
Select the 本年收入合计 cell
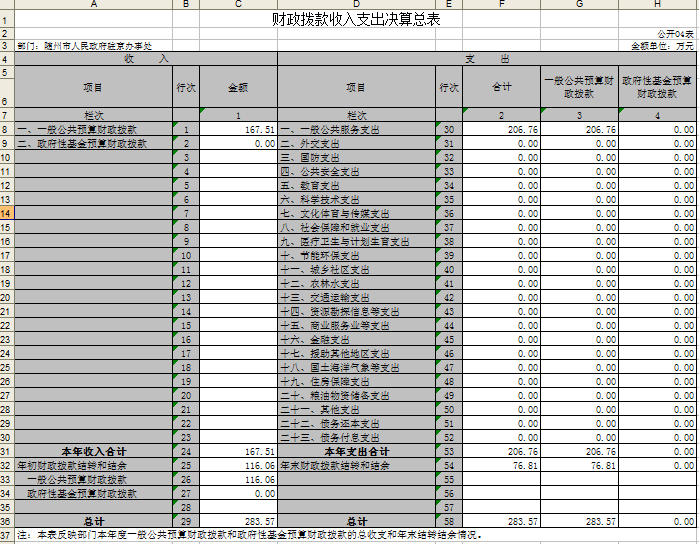[x=93, y=452]
